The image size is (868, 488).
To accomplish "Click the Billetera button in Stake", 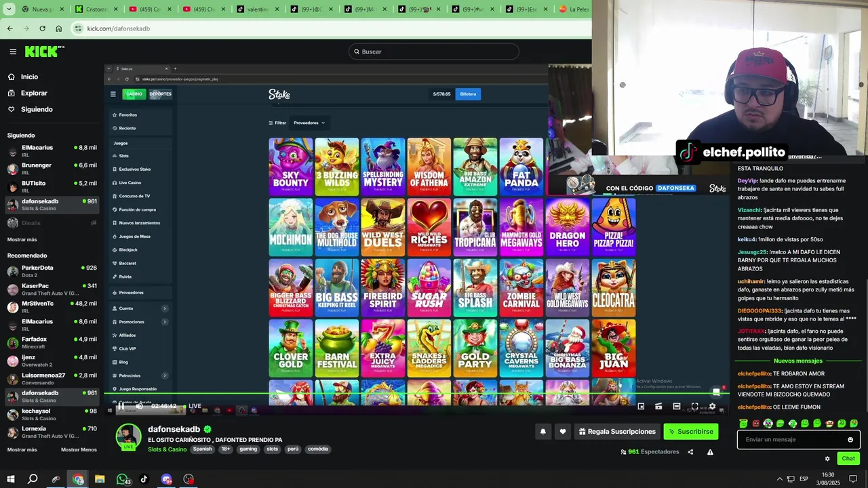I will (x=469, y=94).
